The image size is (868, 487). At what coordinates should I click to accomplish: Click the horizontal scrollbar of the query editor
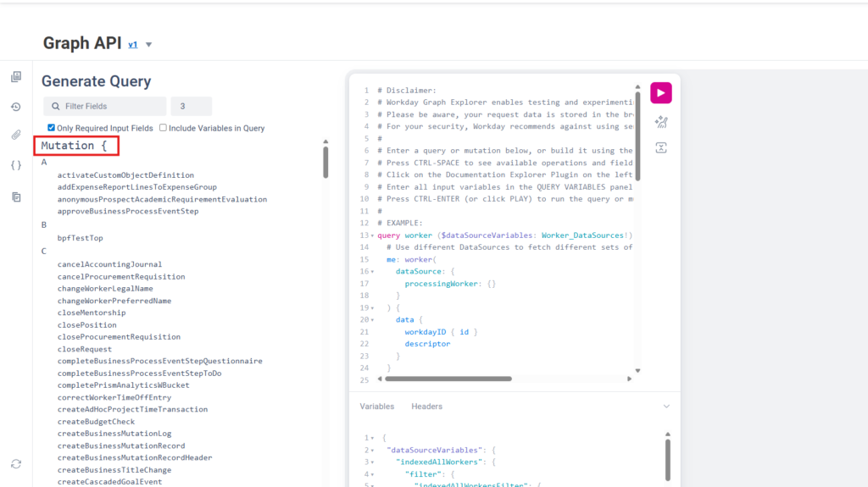point(448,379)
